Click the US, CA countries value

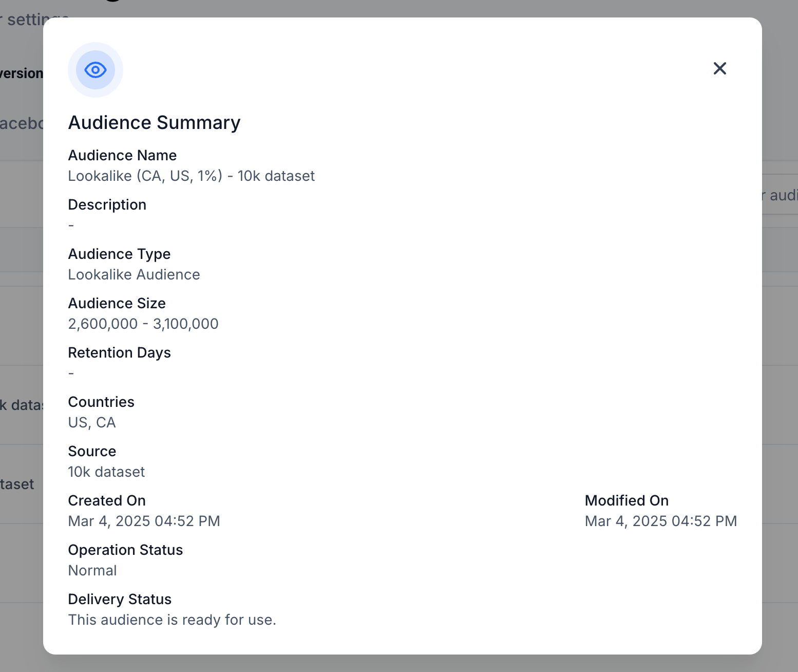coord(92,422)
